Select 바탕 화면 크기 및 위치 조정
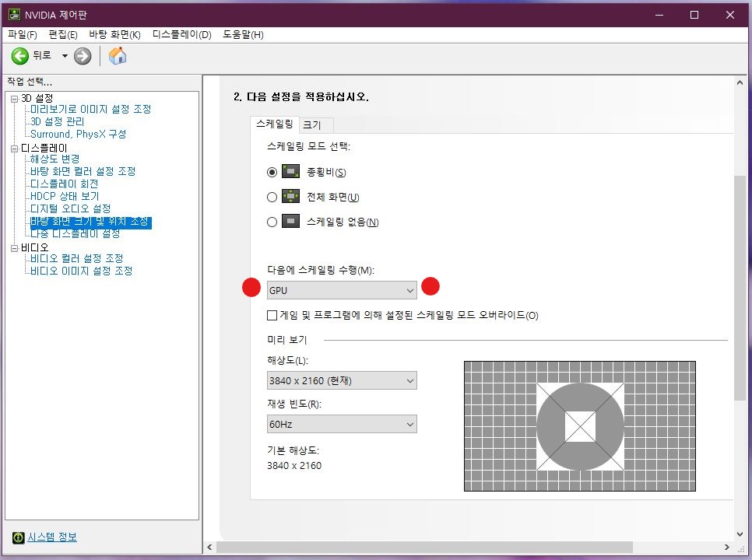 tap(90, 222)
